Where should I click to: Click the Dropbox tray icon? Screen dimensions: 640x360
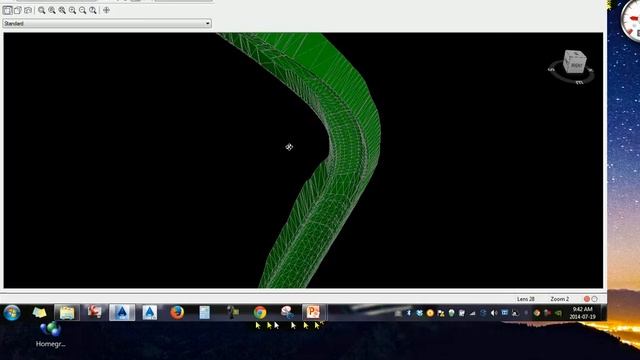point(420,313)
